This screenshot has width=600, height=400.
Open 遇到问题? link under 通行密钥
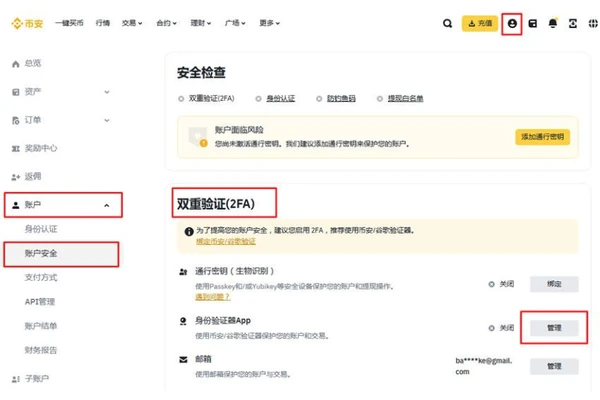point(213,297)
